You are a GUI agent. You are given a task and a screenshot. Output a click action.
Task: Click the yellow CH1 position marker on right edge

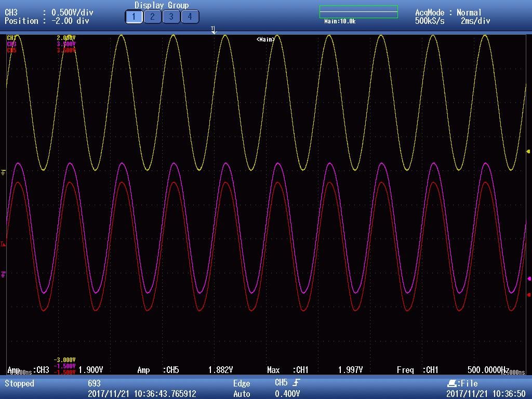[x=528, y=151]
